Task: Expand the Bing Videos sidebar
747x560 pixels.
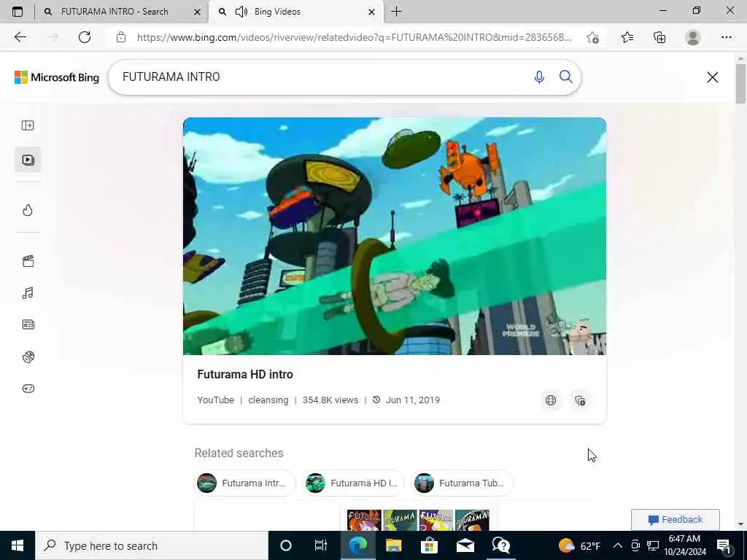Action: point(28,125)
